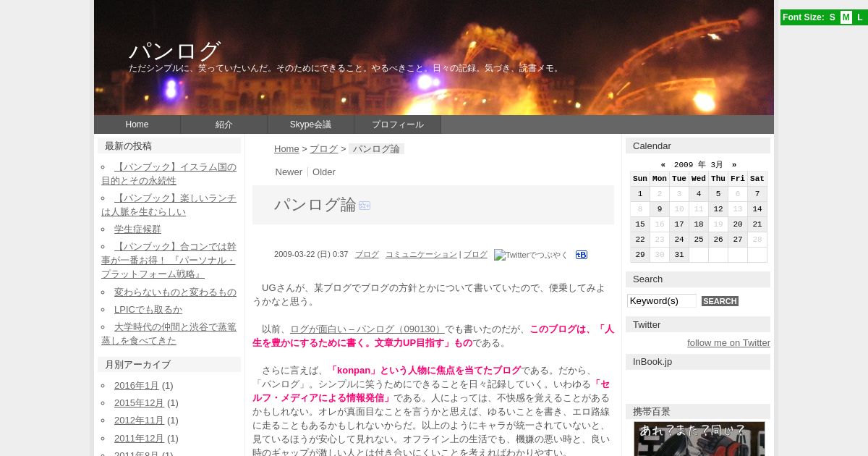Image resolution: width=868 pixels, height=456 pixels.
Task: Open post 合コンでは幹事が一番お得
Action: click(169, 261)
